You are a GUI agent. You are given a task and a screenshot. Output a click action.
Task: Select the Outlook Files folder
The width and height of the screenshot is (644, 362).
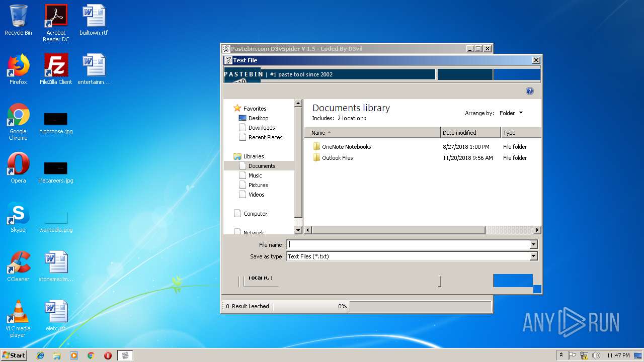(337, 158)
